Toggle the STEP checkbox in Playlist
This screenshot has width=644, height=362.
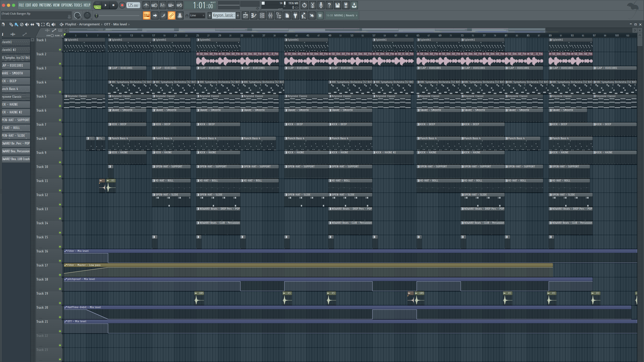pyautogui.click(x=52, y=35)
